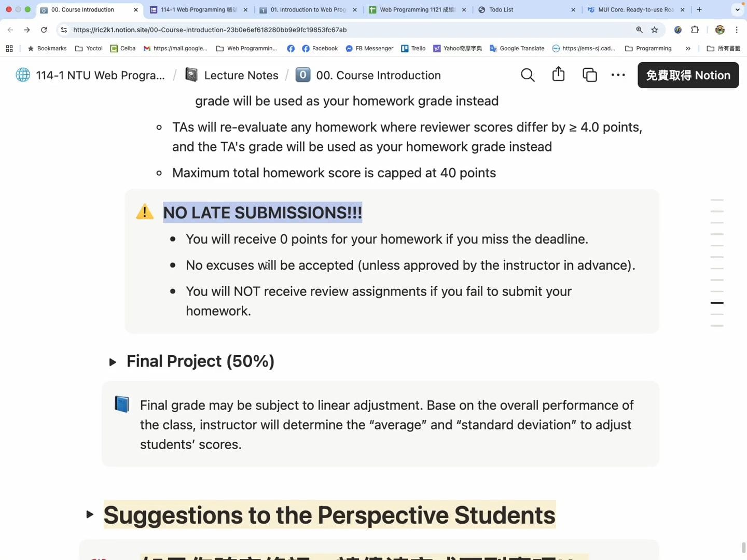This screenshot has height=560, width=747.
Task: Expand the Final Project (50%) toggle
Action: coord(113,362)
